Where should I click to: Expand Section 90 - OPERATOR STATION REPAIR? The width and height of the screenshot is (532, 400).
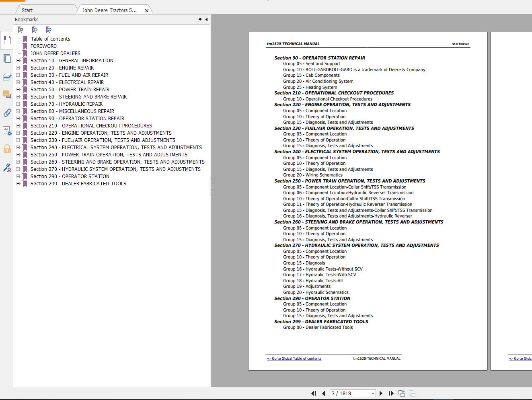pyautogui.click(x=18, y=119)
